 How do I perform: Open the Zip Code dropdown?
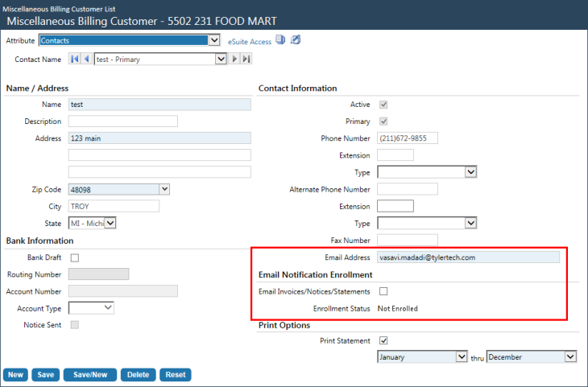164,189
